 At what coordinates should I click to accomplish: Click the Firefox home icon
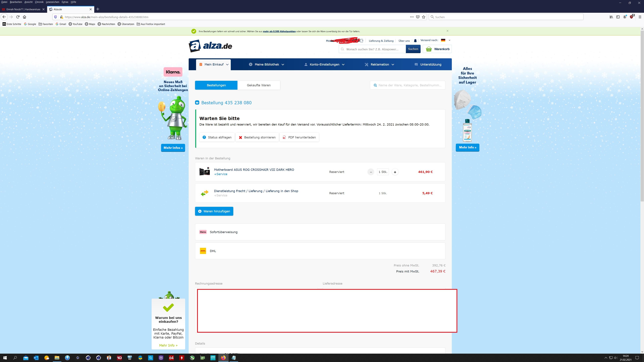[x=24, y=17]
